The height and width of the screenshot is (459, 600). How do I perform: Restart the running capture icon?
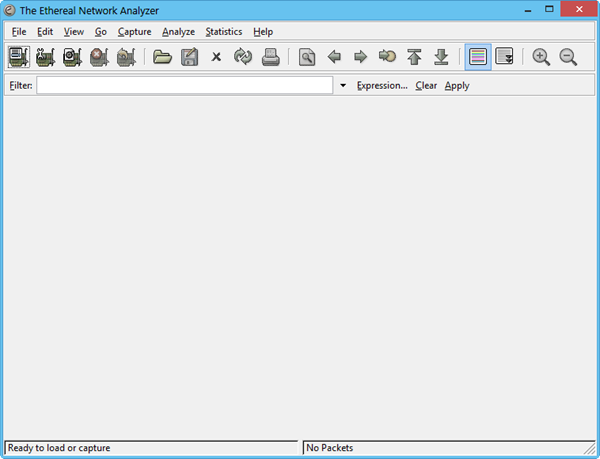(126, 57)
